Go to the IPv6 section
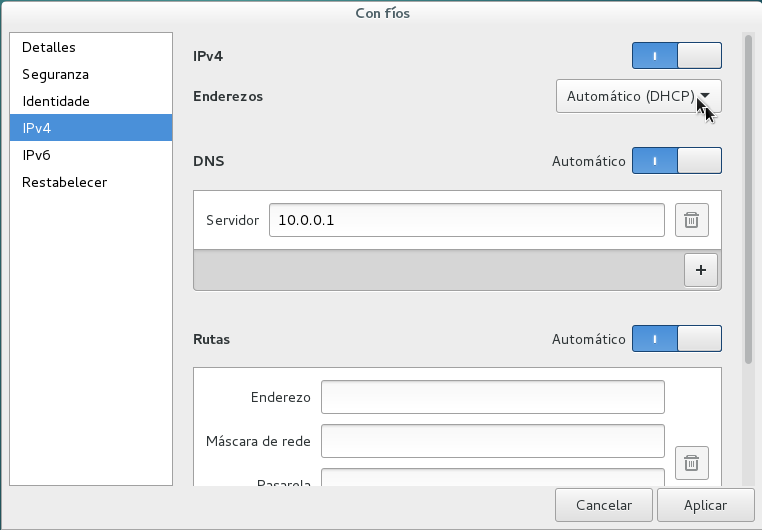 91,155
